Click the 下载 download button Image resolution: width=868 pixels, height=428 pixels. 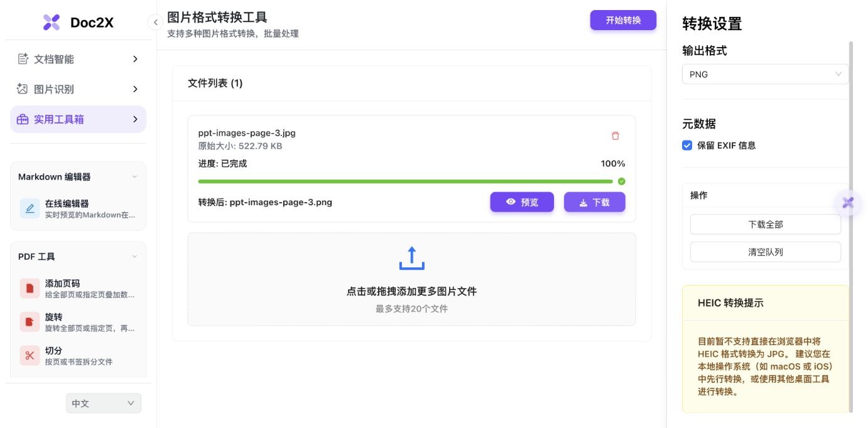594,202
